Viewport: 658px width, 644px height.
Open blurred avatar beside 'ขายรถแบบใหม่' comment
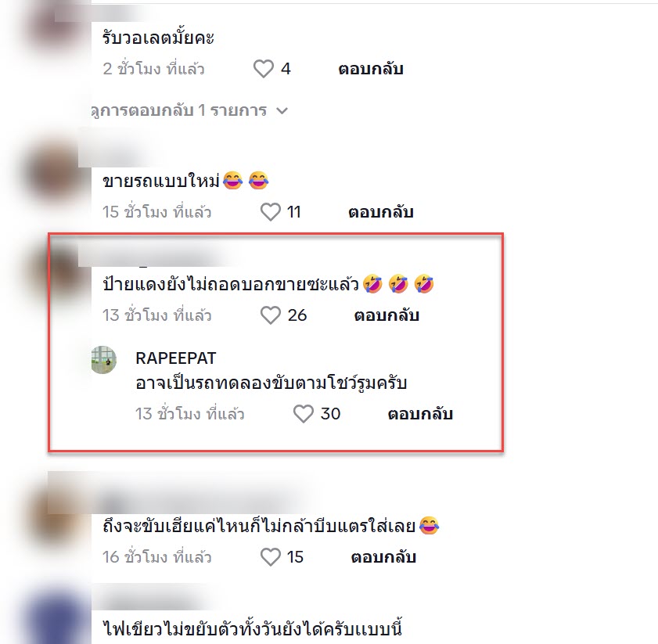click(55, 172)
